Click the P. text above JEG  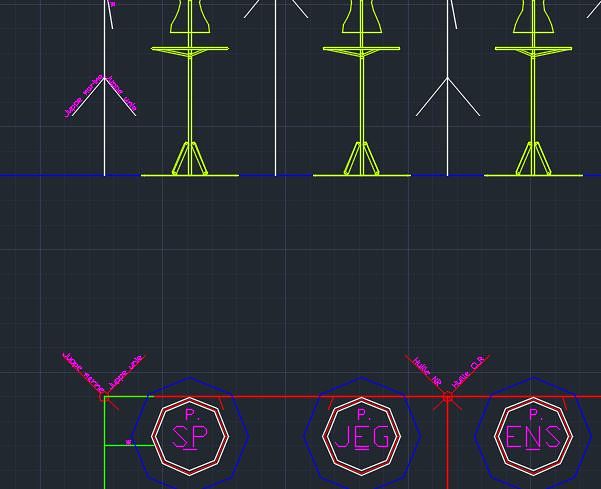tap(362, 414)
